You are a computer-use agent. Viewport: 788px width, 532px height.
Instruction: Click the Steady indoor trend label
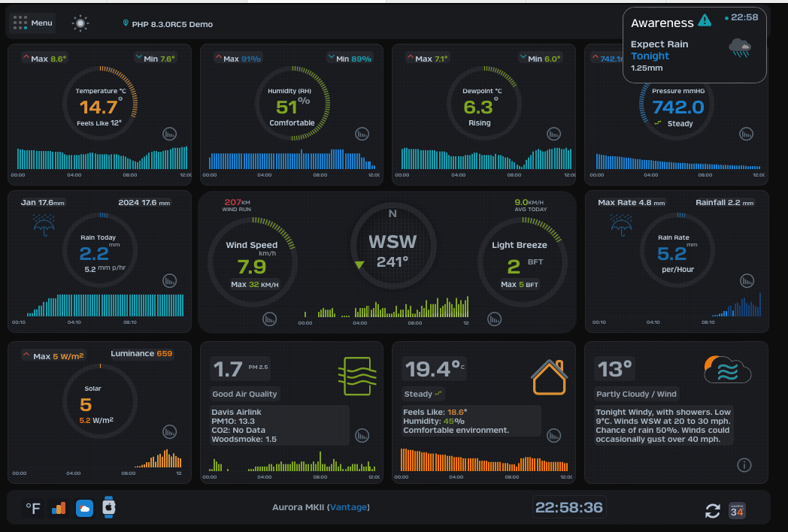(x=423, y=394)
